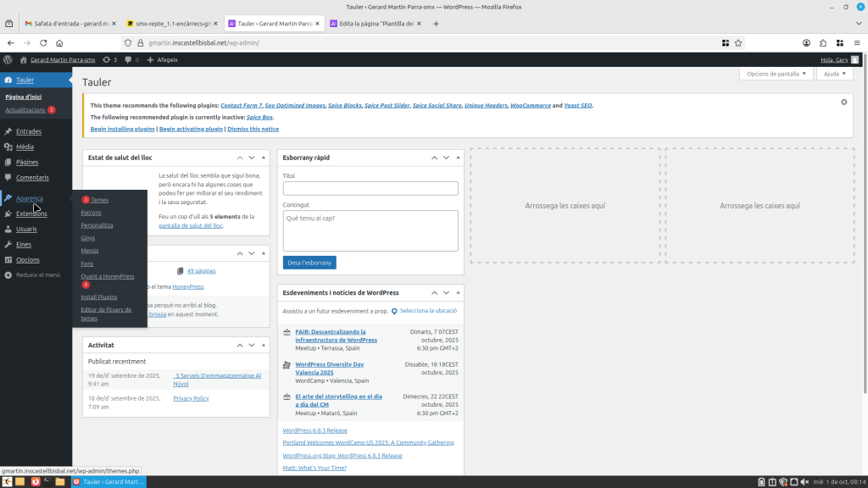Bookmark this page with the star icon
This screenshot has width=868, height=488.
pos(738,42)
